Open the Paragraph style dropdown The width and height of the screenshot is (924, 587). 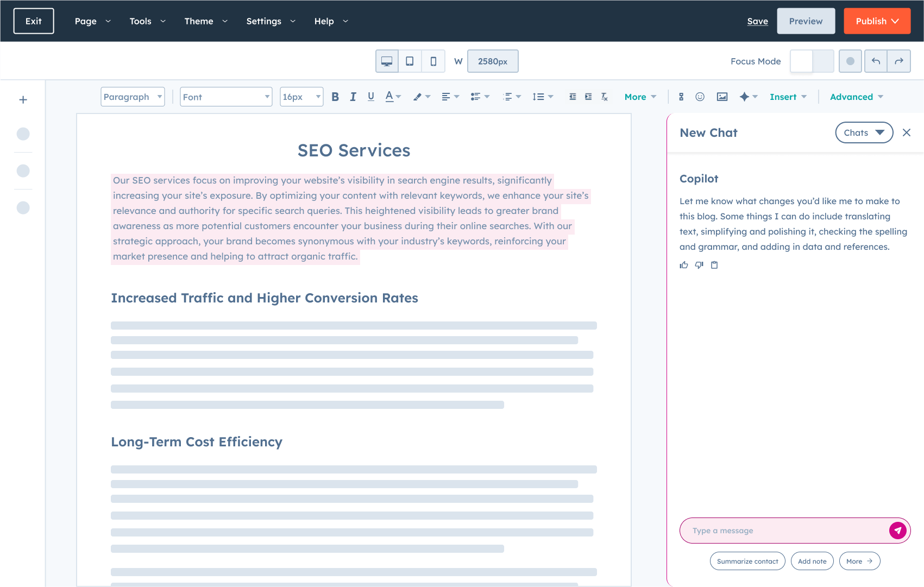pyautogui.click(x=132, y=96)
